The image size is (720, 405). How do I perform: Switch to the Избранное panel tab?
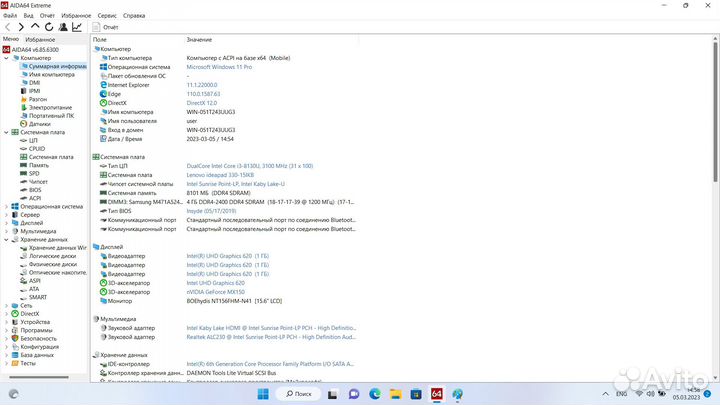click(x=40, y=39)
